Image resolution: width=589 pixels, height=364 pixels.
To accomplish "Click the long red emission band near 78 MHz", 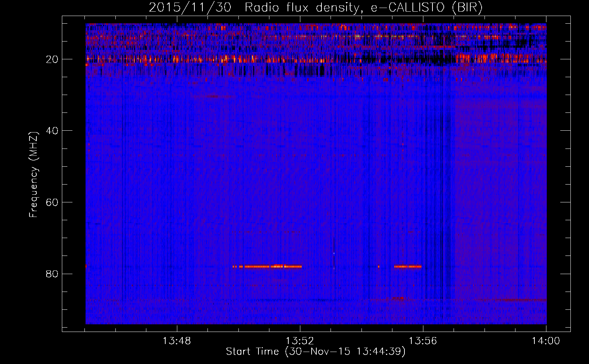I will click(x=267, y=266).
